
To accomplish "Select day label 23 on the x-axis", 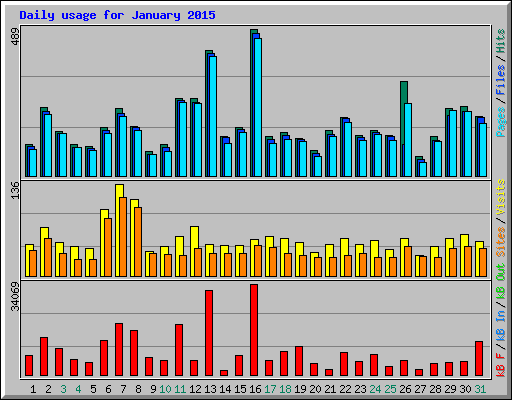I will tap(360, 389).
